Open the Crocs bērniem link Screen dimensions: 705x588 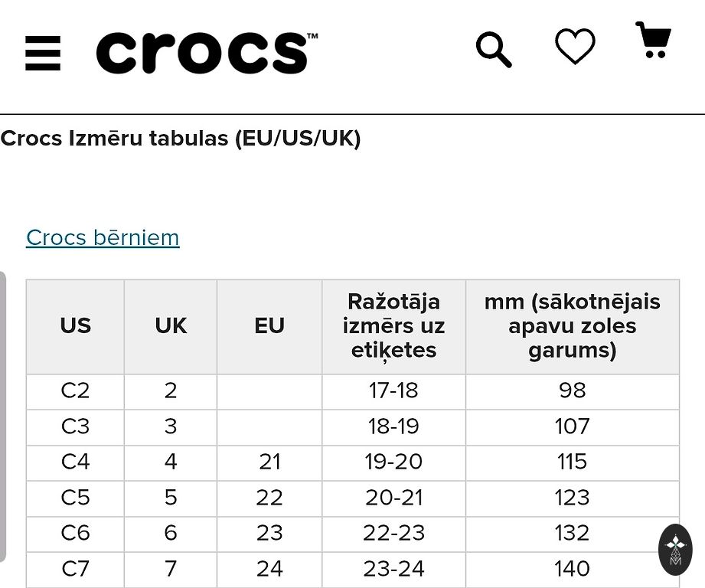point(103,237)
